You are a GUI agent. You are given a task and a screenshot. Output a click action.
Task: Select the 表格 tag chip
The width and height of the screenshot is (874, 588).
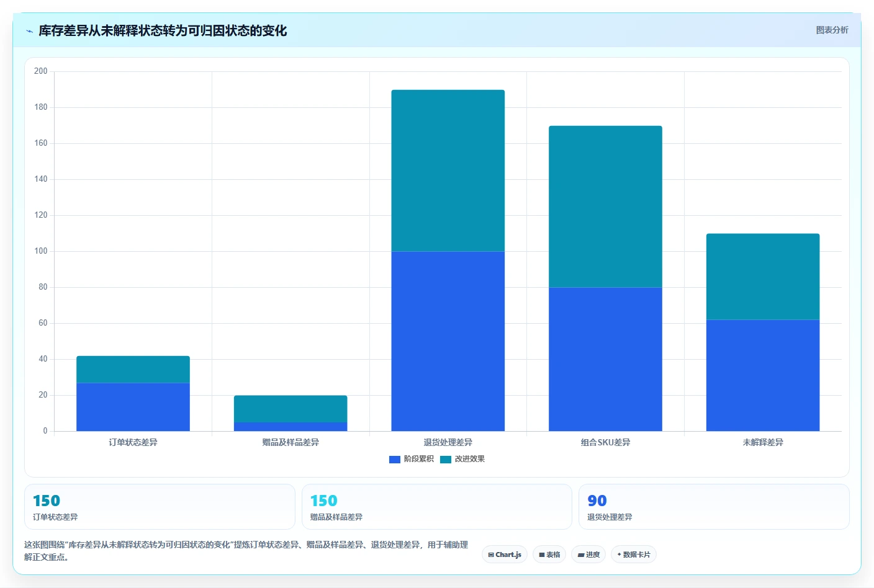point(549,555)
